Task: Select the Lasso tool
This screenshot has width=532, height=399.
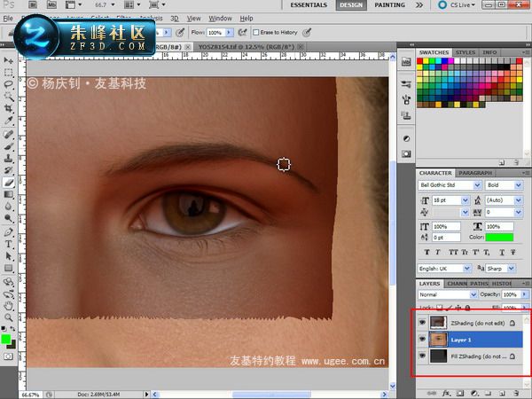Action: (8, 84)
